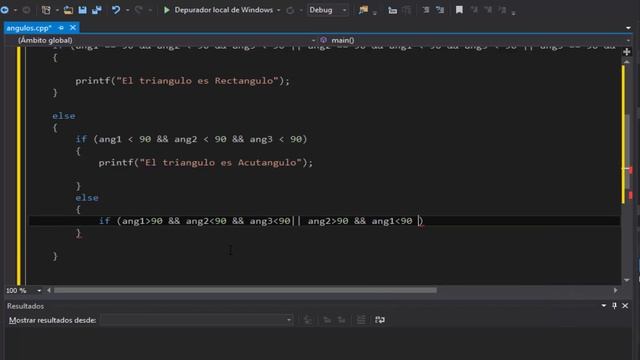Click the New Project toolbar icon
Viewport: 640px width, 360px height.
click(x=46, y=10)
